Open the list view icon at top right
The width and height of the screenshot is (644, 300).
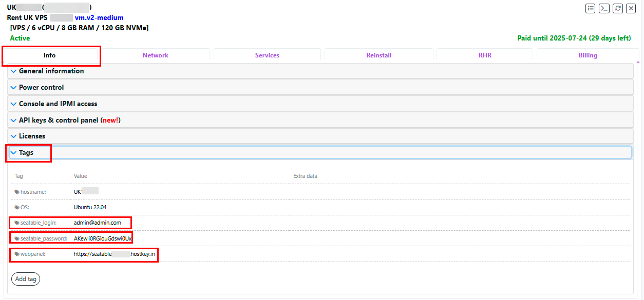pyautogui.click(x=591, y=8)
